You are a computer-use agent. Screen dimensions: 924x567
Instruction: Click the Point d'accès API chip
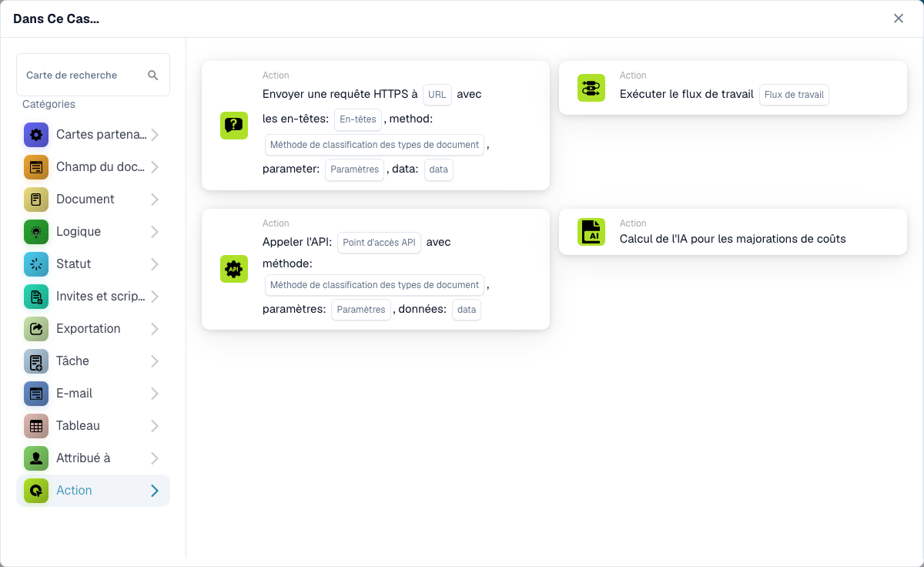pyautogui.click(x=379, y=243)
